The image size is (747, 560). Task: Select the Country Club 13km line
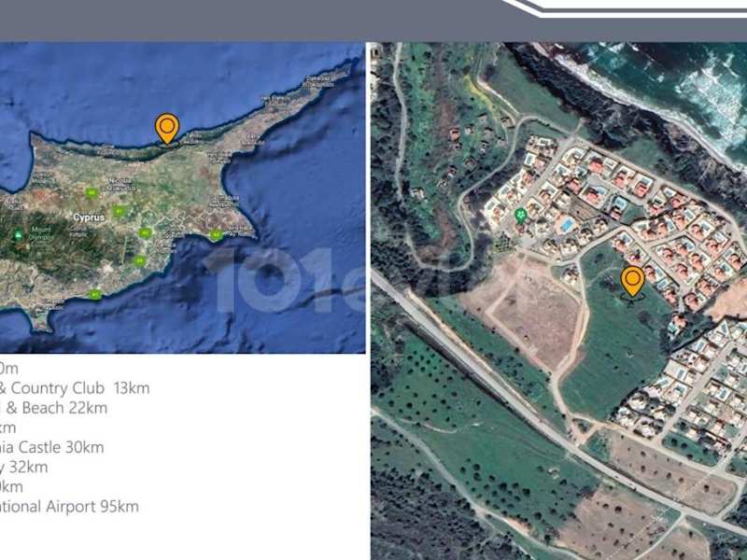pos(75,388)
